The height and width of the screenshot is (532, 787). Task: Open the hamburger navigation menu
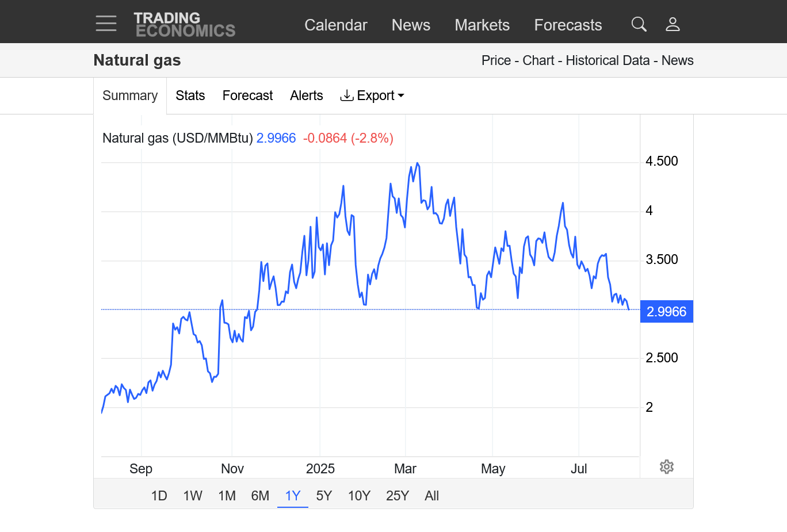point(106,24)
